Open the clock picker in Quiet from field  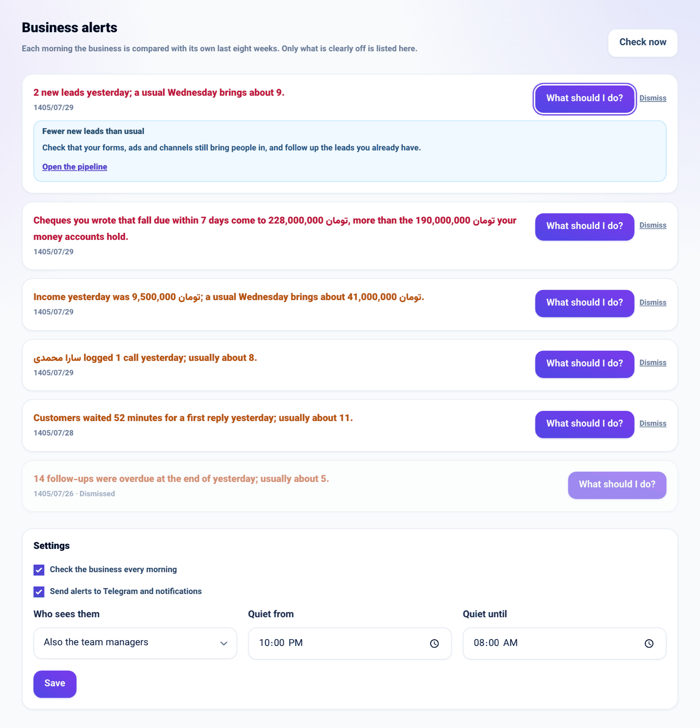click(x=434, y=643)
